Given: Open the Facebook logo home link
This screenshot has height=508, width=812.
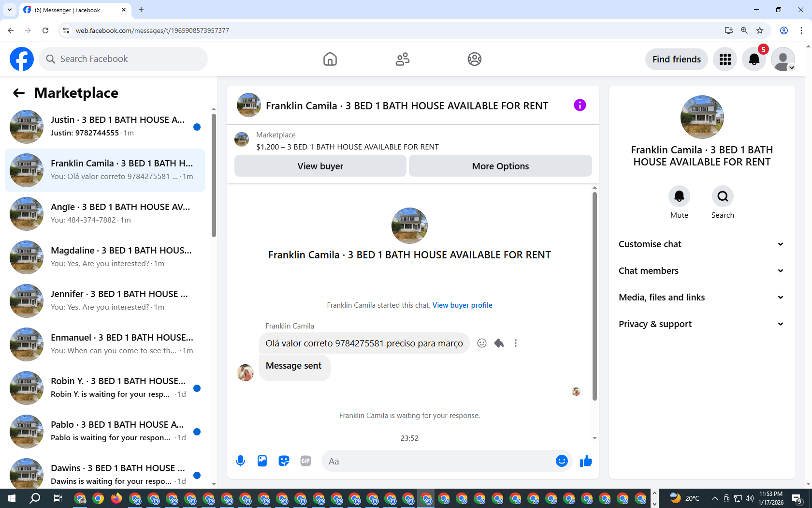Looking at the screenshot, I should pos(22,59).
